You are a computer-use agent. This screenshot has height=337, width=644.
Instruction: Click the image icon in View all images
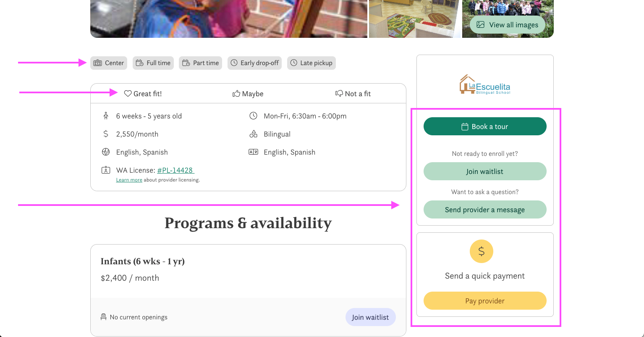[481, 25]
